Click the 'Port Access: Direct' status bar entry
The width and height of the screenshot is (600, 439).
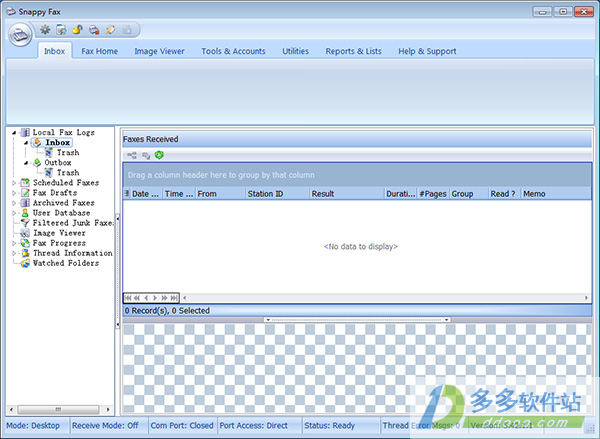(254, 426)
